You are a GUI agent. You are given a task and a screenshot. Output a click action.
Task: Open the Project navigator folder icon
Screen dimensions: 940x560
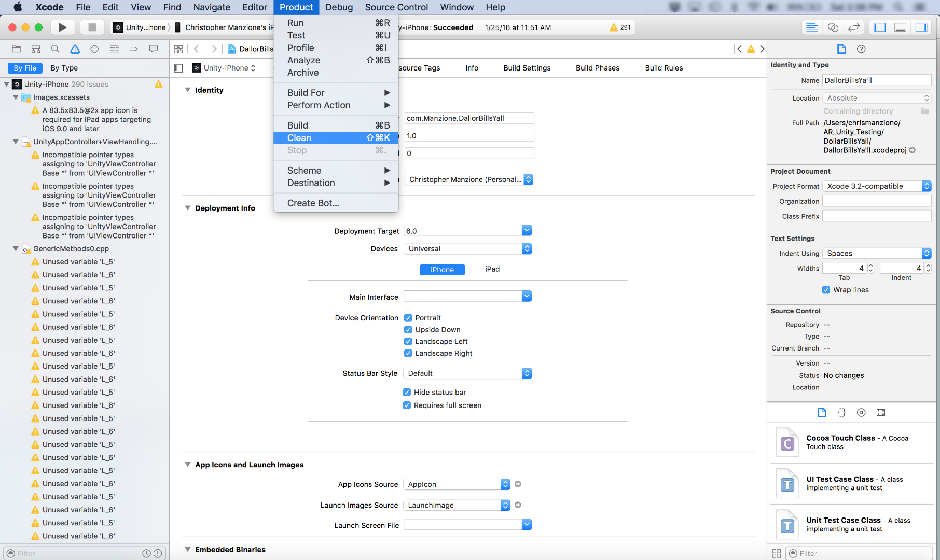point(16,49)
